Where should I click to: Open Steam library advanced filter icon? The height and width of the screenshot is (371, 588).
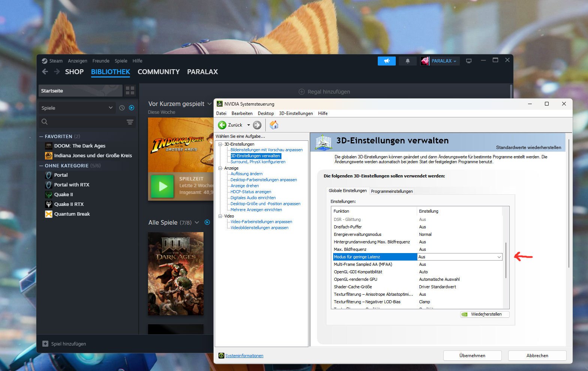(x=130, y=122)
